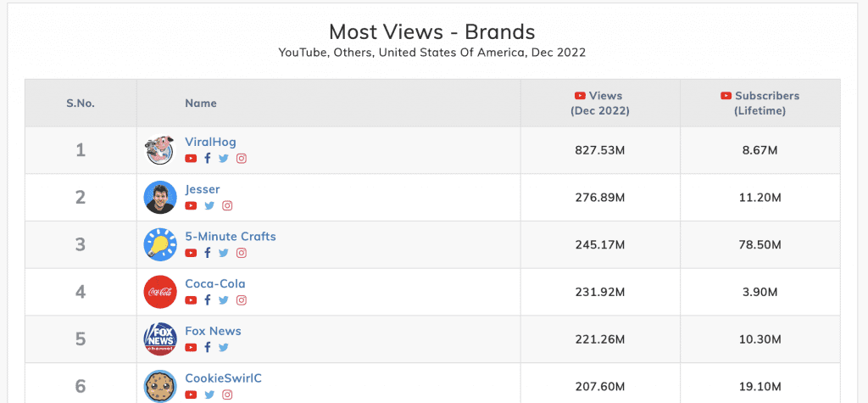The height and width of the screenshot is (403, 868).
Task: Click the Name column header
Action: point(201,104)
